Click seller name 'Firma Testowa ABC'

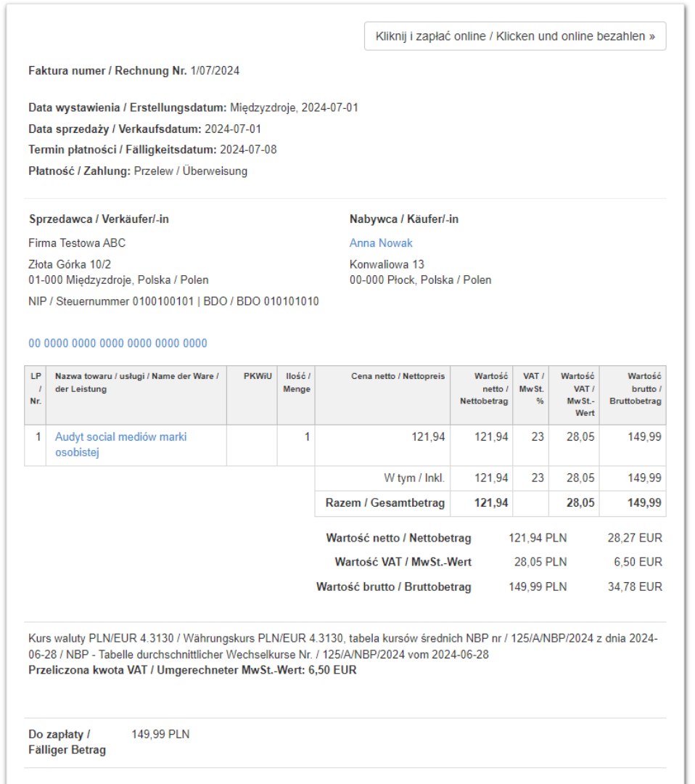77,243
